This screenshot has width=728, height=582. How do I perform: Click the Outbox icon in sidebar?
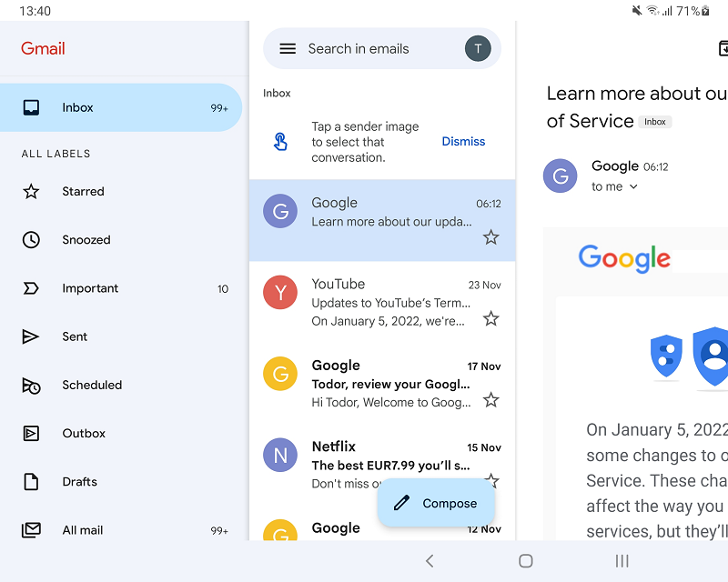click(31, 434)
